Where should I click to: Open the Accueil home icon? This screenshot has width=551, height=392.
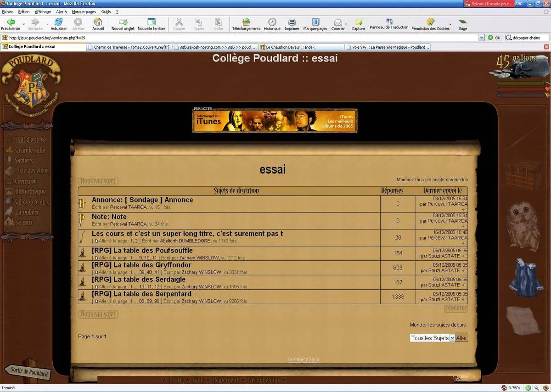(98, 22)
